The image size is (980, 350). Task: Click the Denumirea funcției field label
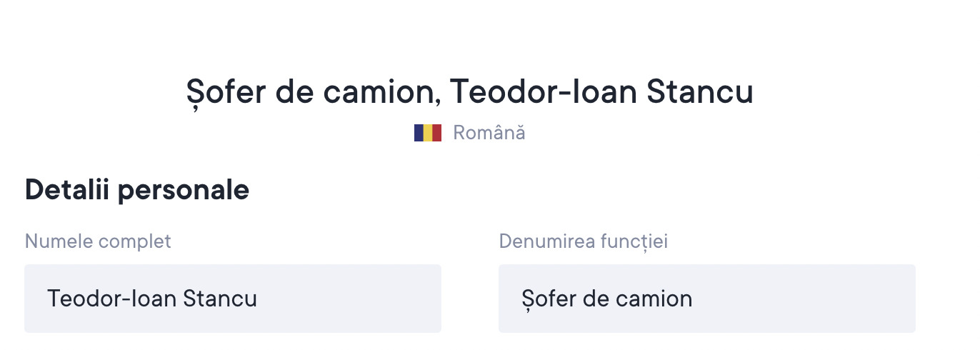(x=583, y=241)
